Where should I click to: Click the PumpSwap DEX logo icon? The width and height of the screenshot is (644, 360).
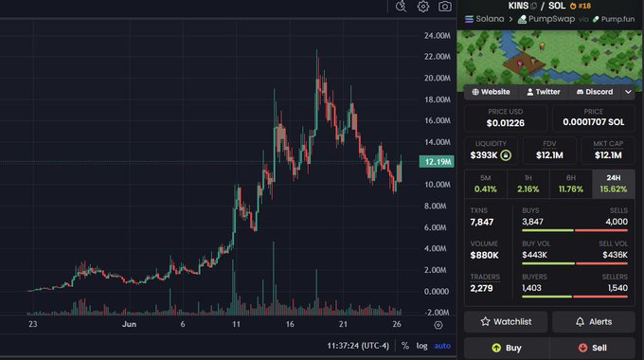522,19
